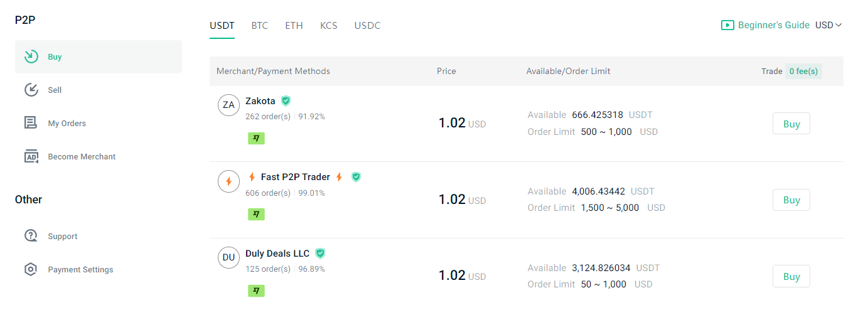868x310 pixels.
Task: Click the Wise payment icon under Zakota
Action: 256,138
